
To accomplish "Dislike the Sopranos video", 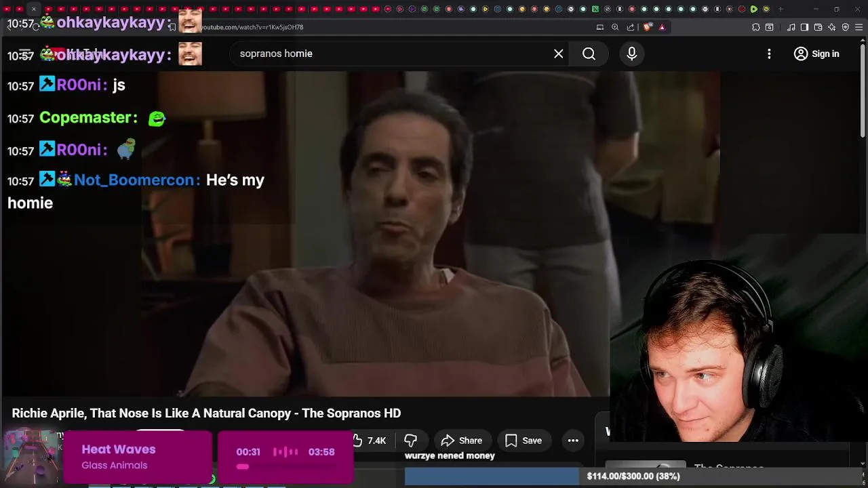I will 410,441.
